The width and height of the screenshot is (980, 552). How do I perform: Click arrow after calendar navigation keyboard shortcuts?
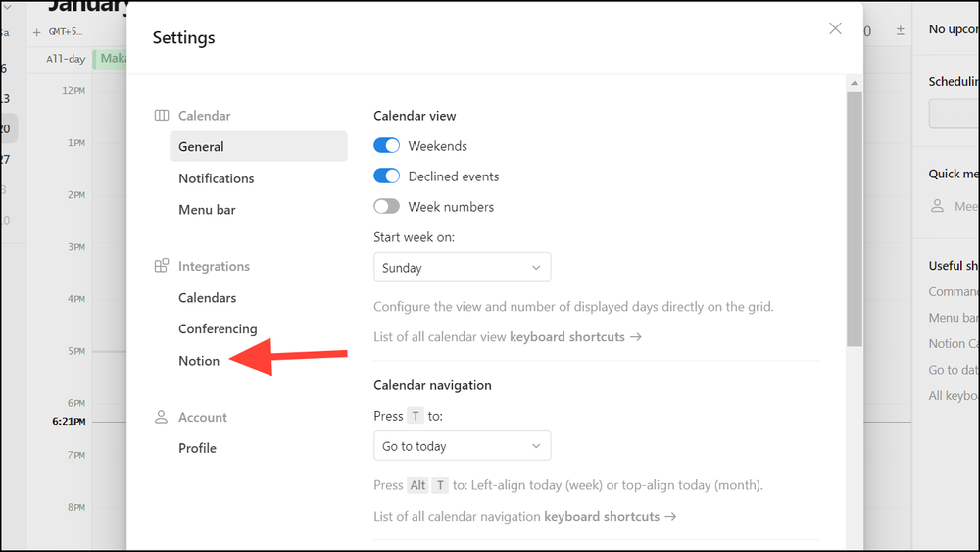(x=670, y=516)
